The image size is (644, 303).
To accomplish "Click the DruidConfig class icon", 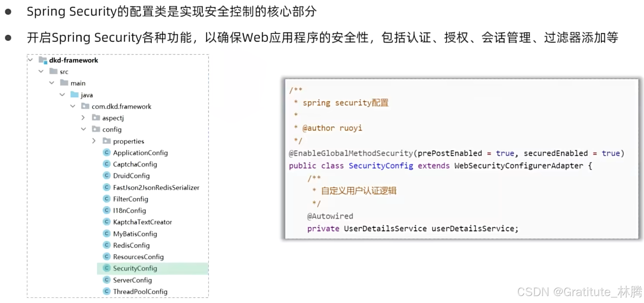I will tap(107, 176).
